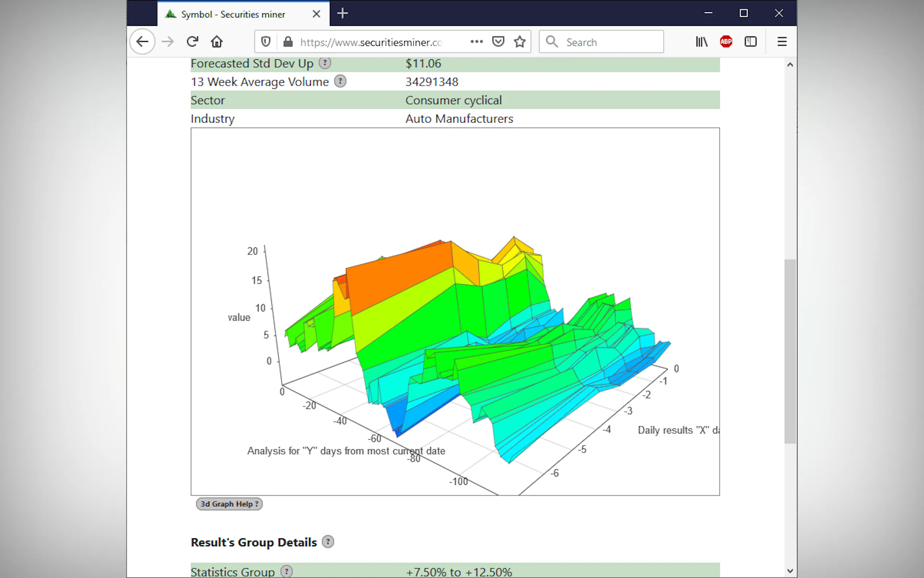Open a new browser tab
This screenshot has width=924, height=578.
point(343,14)
